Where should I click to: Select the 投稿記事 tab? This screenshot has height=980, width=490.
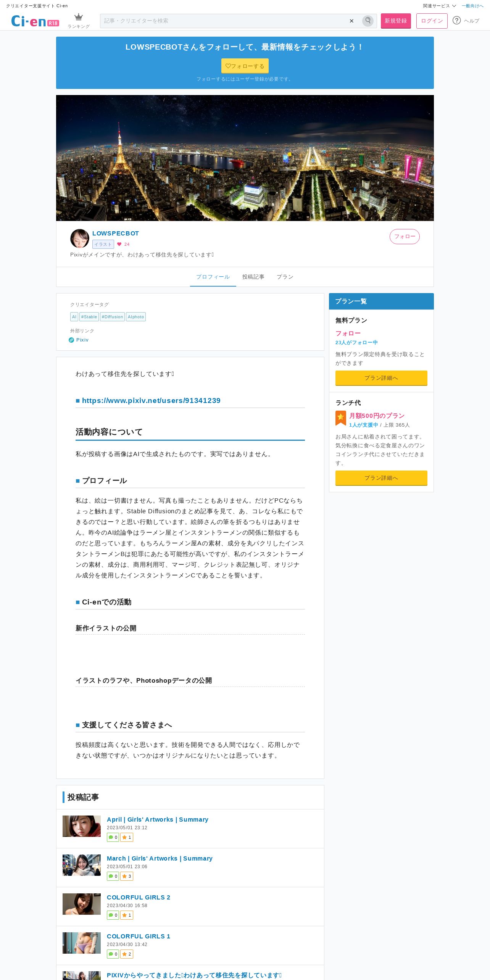(253, 277)
